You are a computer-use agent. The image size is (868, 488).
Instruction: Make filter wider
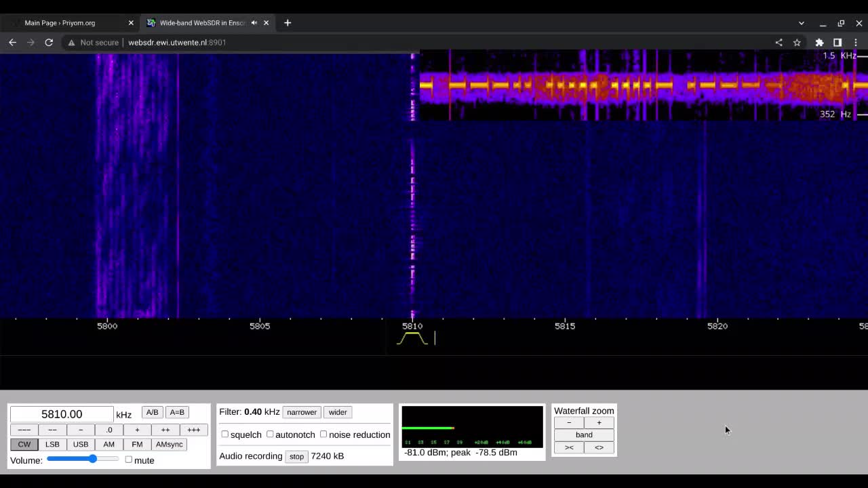[338, 412]
